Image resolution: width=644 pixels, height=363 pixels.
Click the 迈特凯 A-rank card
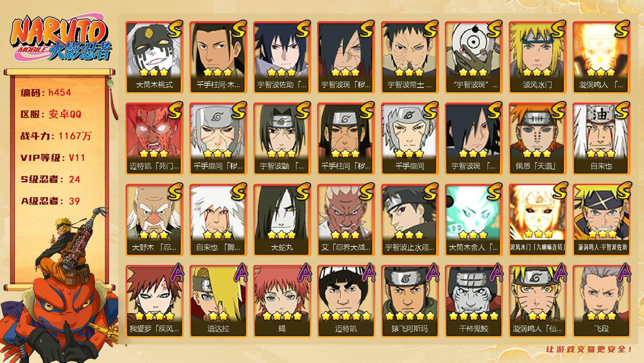coord(346,301)
